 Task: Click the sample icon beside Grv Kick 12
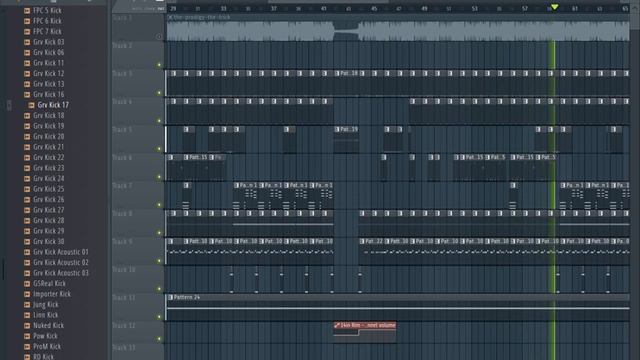(27, 73)
